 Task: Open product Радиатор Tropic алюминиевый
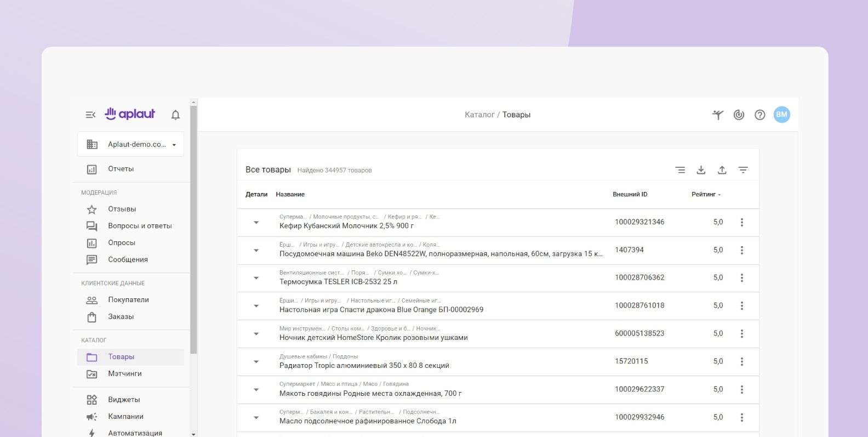click(364, 366)
